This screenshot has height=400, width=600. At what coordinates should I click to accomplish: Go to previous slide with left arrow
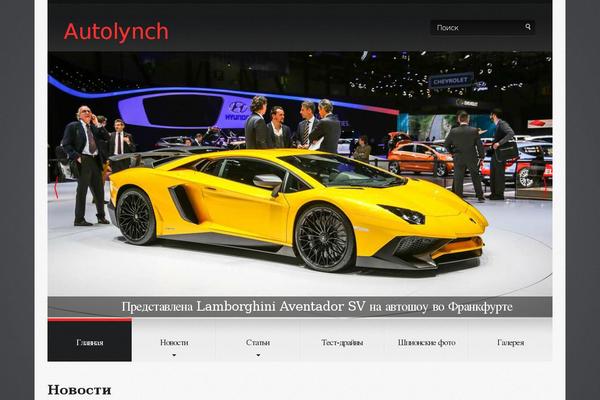(x=56, y=187)
